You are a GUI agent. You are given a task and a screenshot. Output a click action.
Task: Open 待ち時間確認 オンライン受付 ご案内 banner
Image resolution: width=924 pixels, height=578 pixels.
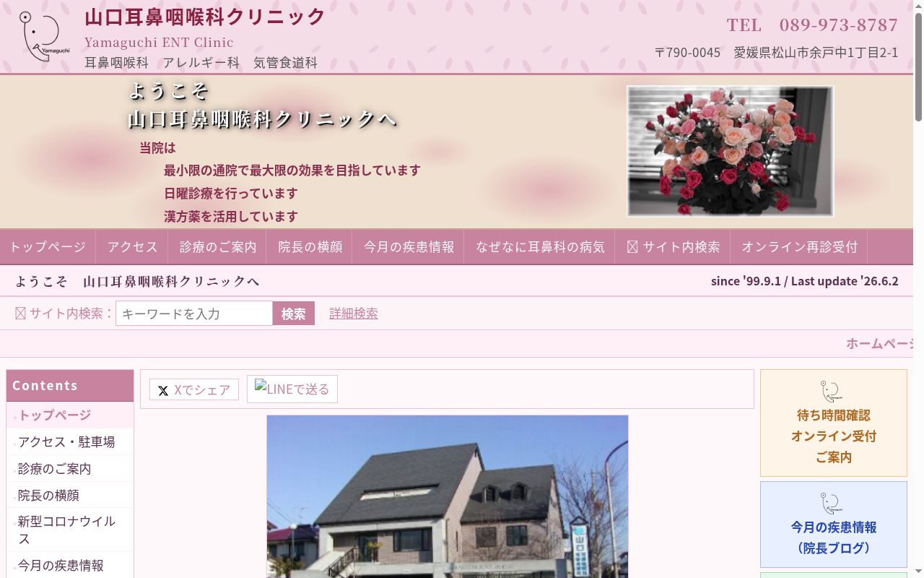pyautogui.click(x=834, y=423)
